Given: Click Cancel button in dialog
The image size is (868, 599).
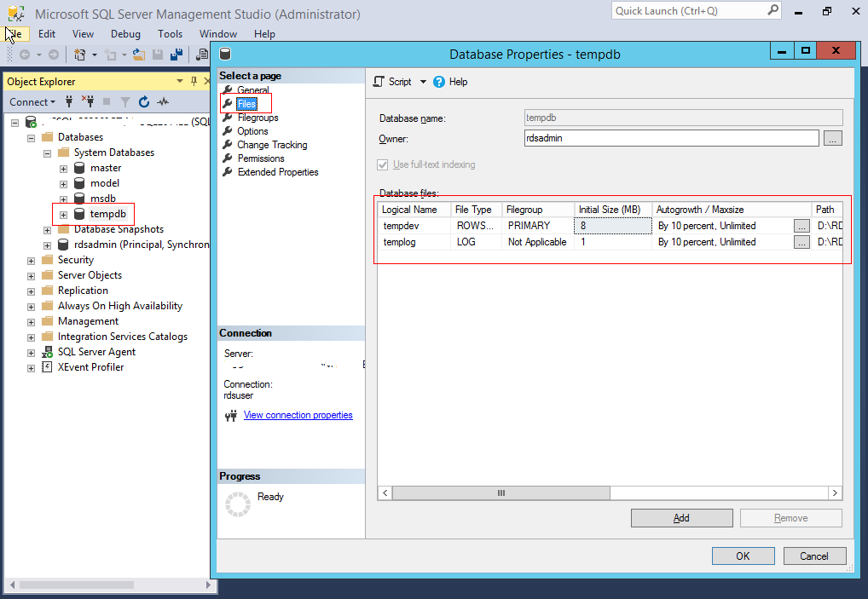Looking at the screenshot, I should pyautogui.click(x=814, y=556).
